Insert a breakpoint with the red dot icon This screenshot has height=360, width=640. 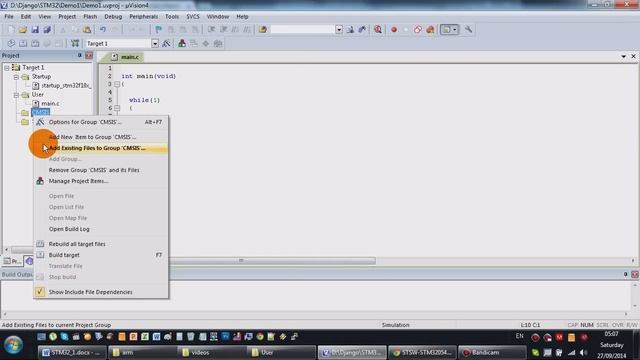394,29
